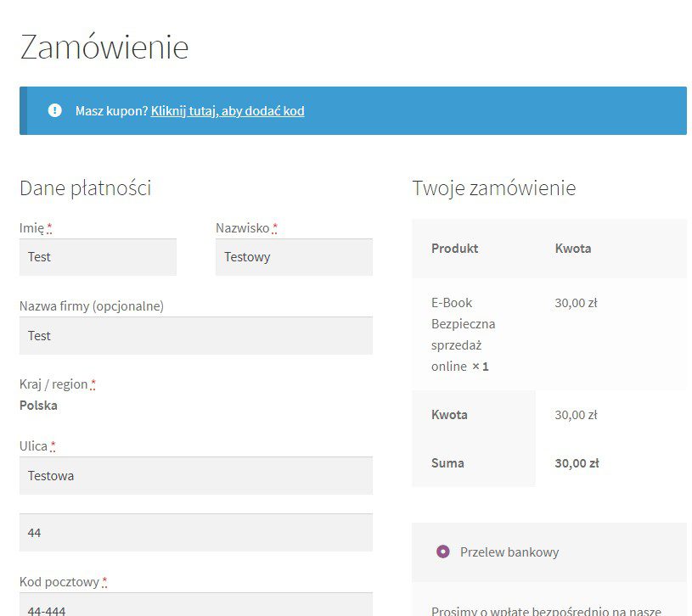The height and width of the screenshot is (616, 692).
Task: Click the 'Zamówienie' page title
Action: 104,47
